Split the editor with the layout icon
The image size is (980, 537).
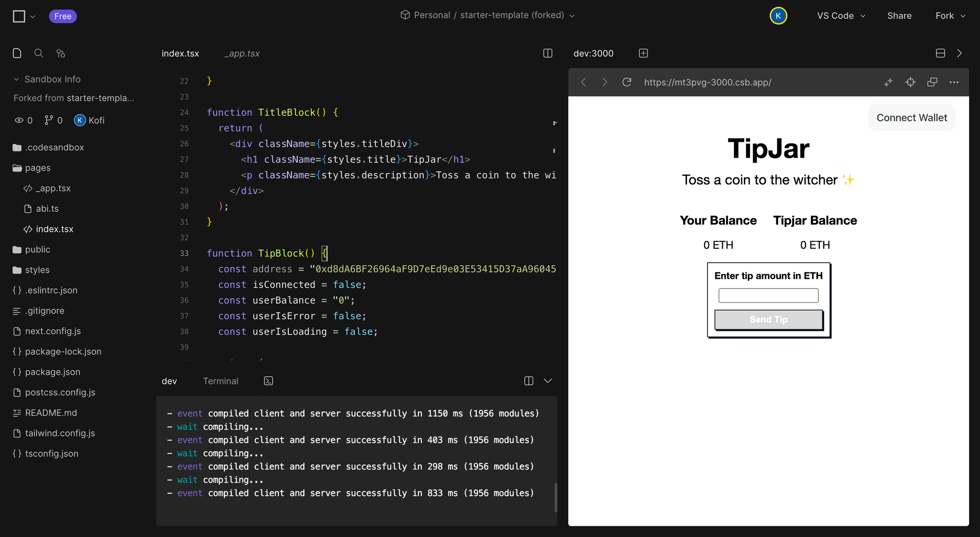[548, 53]
